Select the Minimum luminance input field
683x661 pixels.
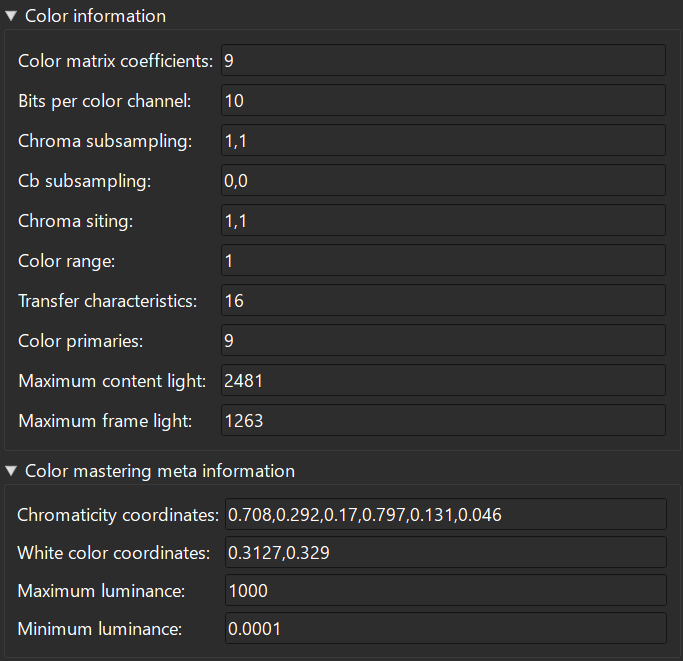coord(445,629)
